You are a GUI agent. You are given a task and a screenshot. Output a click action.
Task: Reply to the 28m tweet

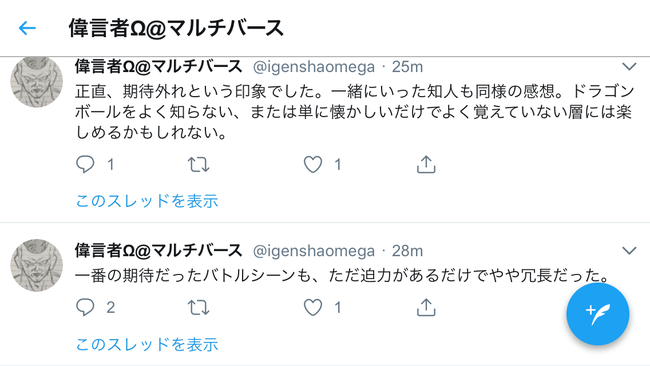pos(85,307)
